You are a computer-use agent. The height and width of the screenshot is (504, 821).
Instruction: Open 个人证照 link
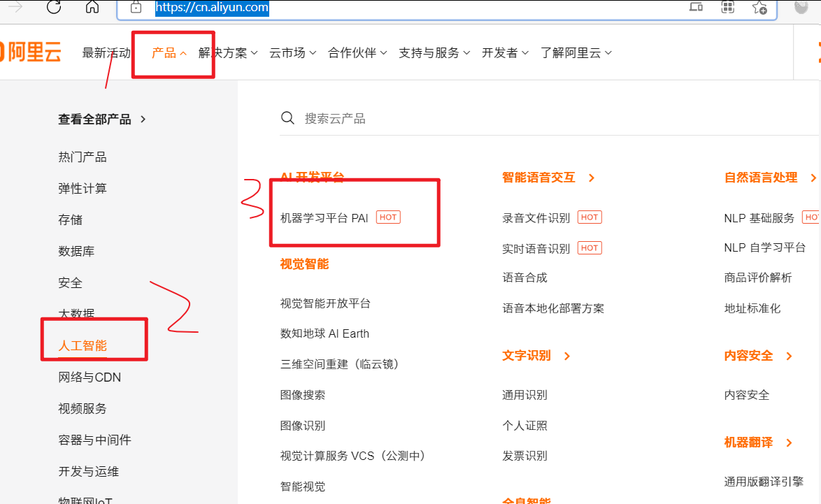[x=524, y=426]
